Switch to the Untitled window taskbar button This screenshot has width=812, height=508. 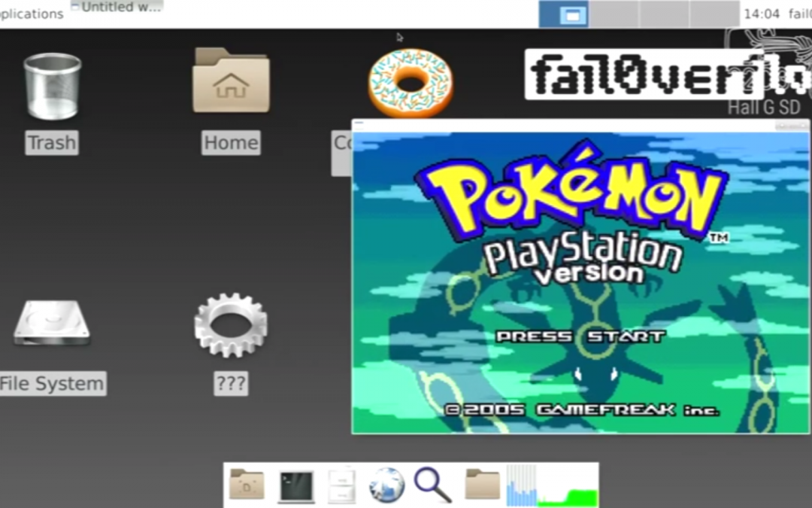tap(117, 7)
